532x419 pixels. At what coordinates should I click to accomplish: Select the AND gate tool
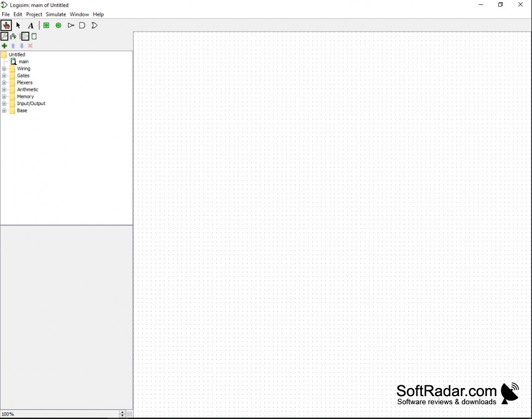tap(82, 26)
